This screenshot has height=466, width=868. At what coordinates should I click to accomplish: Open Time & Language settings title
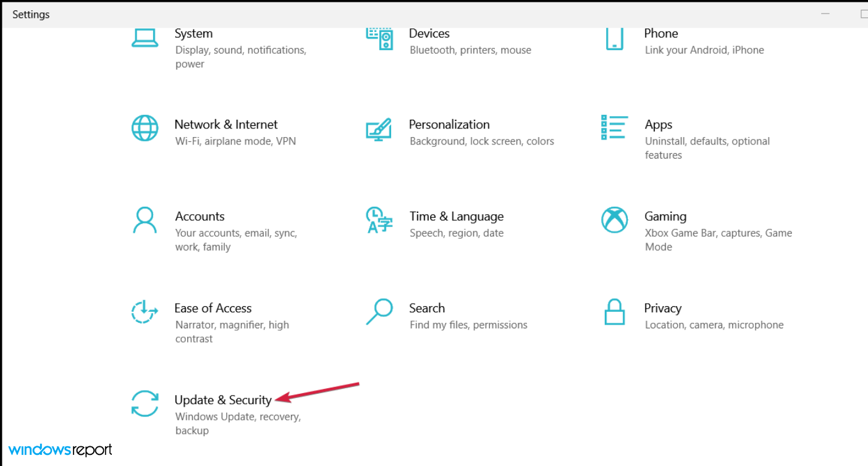click(457, 216)
